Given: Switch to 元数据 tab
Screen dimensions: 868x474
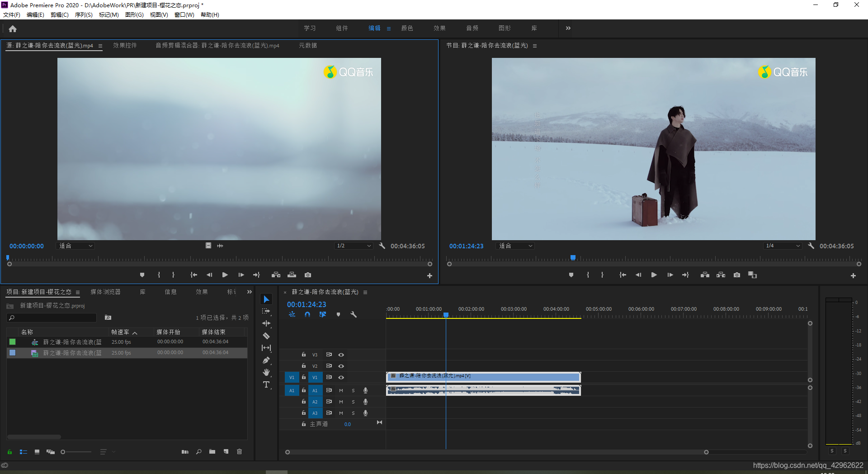Looking at the screenshot, I should [x=308, y=45].
